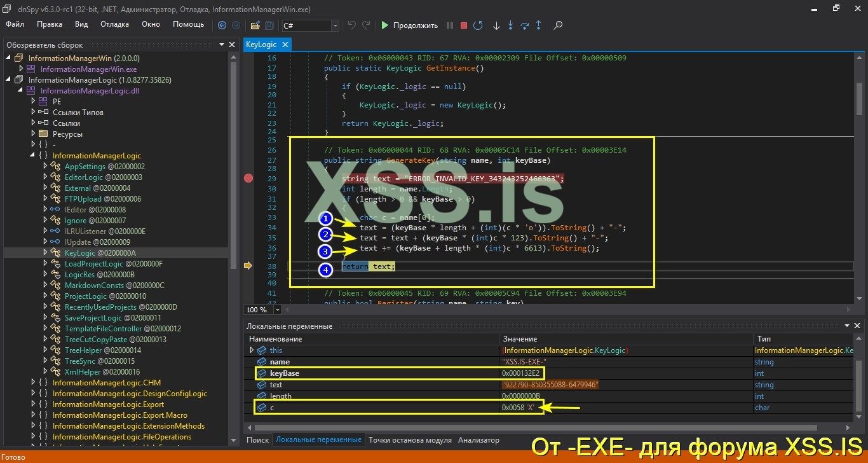The image size is (868, 463).
Task: Expand the Ресурсы folder
Action: (33, 134)
